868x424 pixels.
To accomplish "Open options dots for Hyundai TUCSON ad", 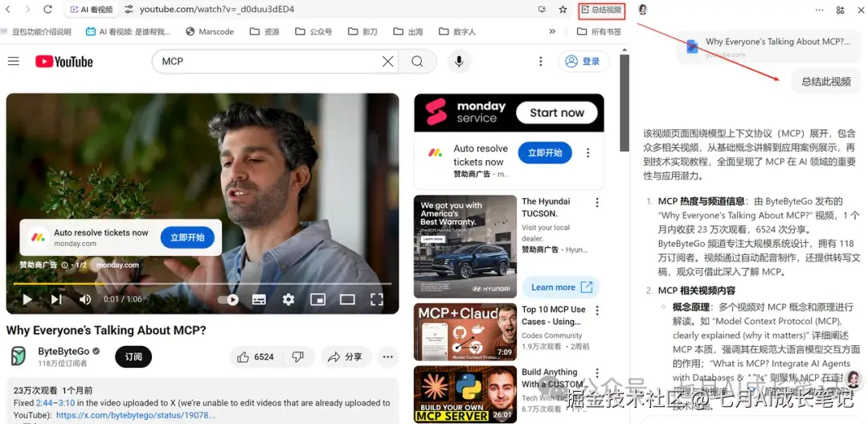I will pos(596,203).
